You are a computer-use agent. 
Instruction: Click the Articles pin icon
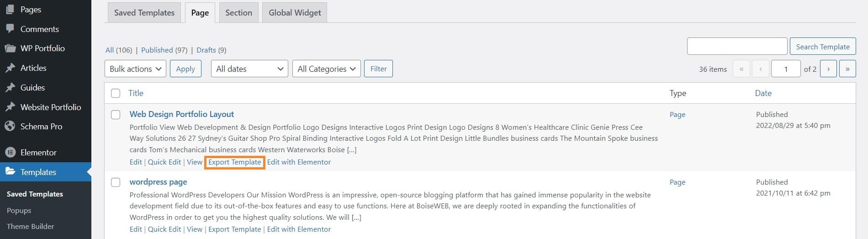coord(10,68)
